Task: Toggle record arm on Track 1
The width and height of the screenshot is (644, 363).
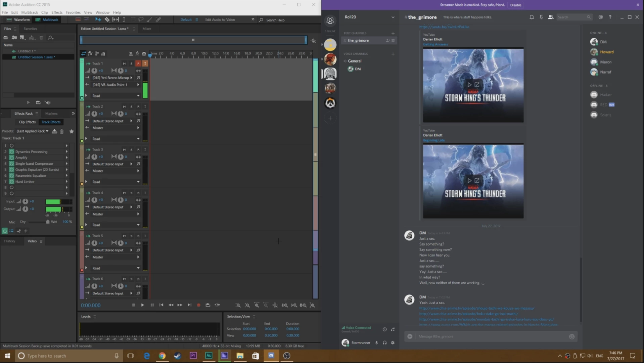Action: (x=138, y=64)
